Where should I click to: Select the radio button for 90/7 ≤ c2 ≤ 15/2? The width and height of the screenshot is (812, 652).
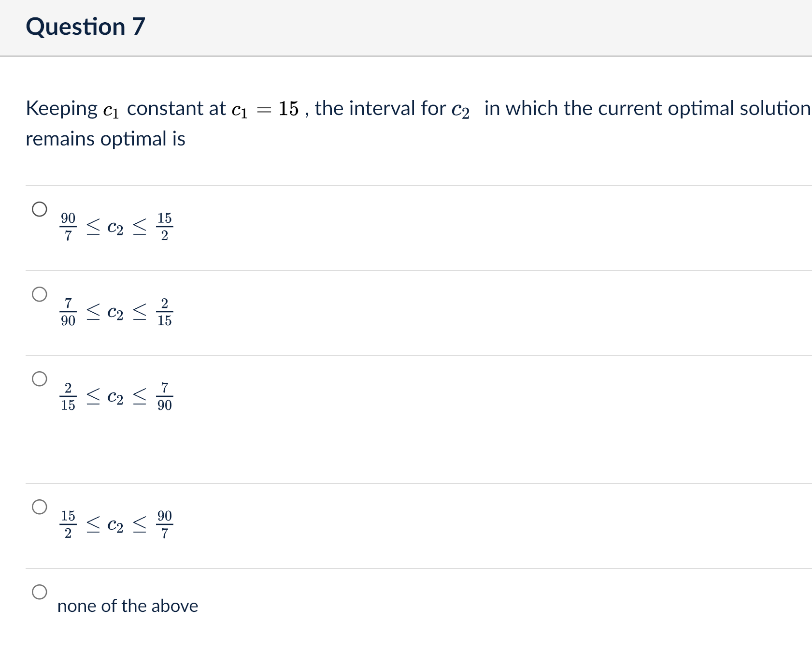click(41, 209)
